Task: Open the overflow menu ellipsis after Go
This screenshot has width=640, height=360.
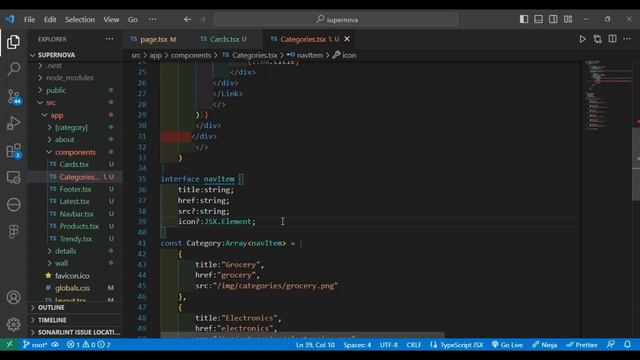Action: point(152,19)
